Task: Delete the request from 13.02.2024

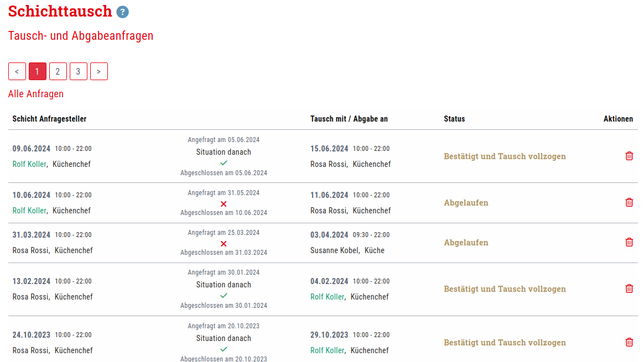Action: coord(629,288)
